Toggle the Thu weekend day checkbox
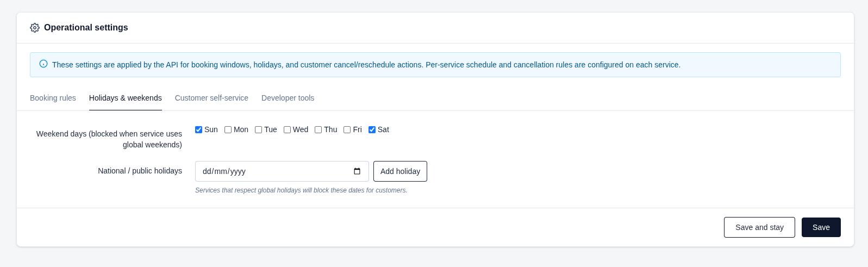The height and width of the screenshot is (267, 868). tap(318, 129)
